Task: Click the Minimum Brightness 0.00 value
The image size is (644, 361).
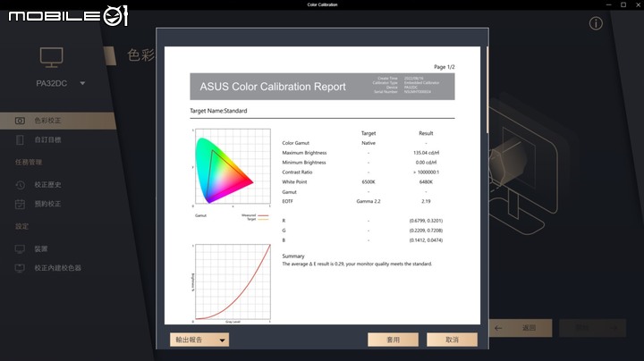Action: pyautogui.click(x=426, y=163)
